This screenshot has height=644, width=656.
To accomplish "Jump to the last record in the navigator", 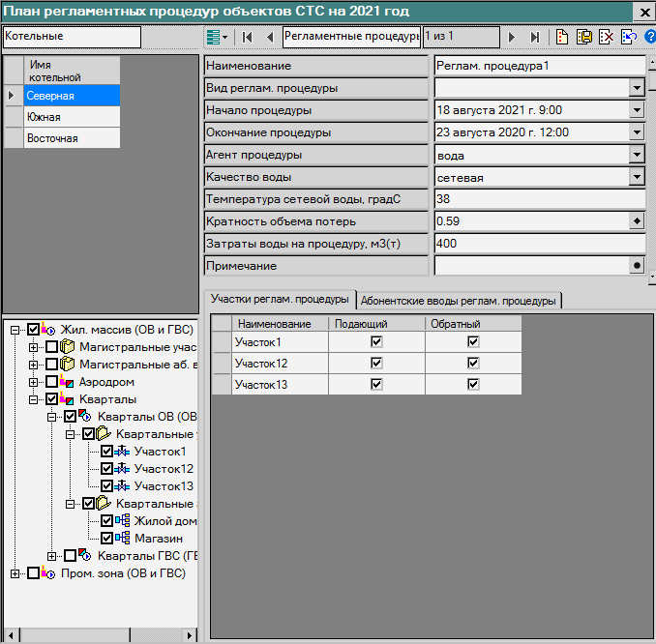I will pyautogui.click(x=535, y=37).
